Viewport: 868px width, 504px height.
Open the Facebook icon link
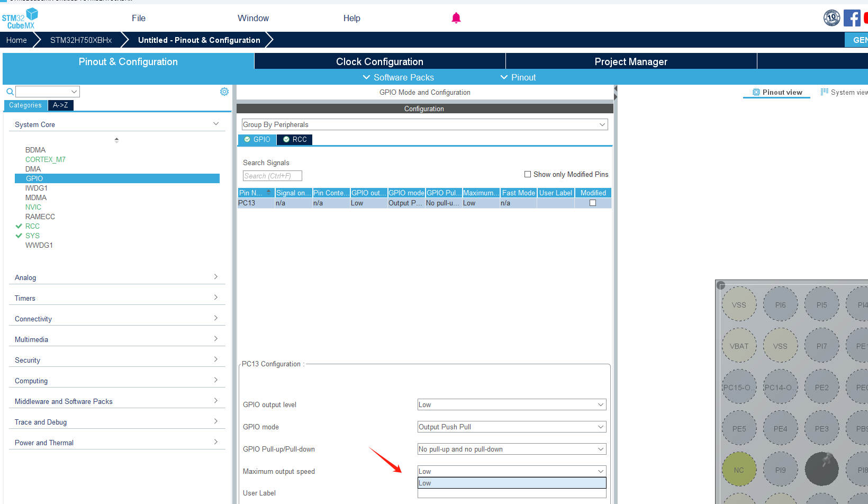[852, 18]
